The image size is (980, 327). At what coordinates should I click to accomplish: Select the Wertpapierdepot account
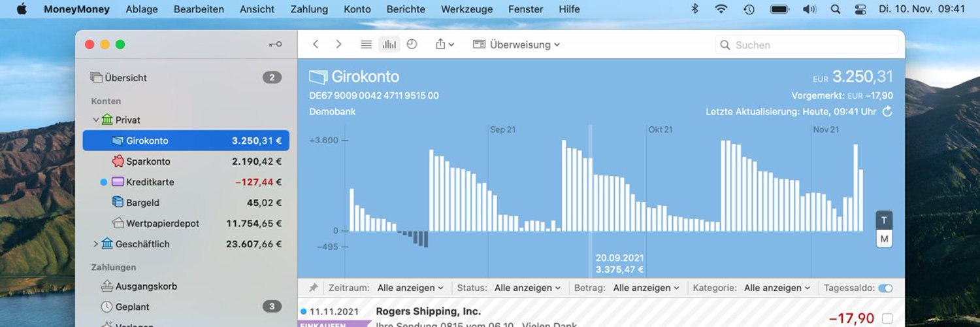[186, 224]
